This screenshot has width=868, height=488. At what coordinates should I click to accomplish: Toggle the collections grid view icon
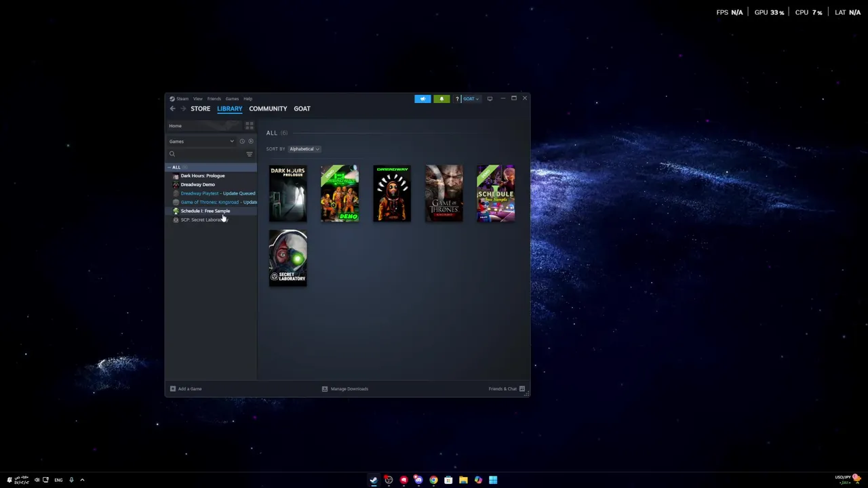pos(250,126)
